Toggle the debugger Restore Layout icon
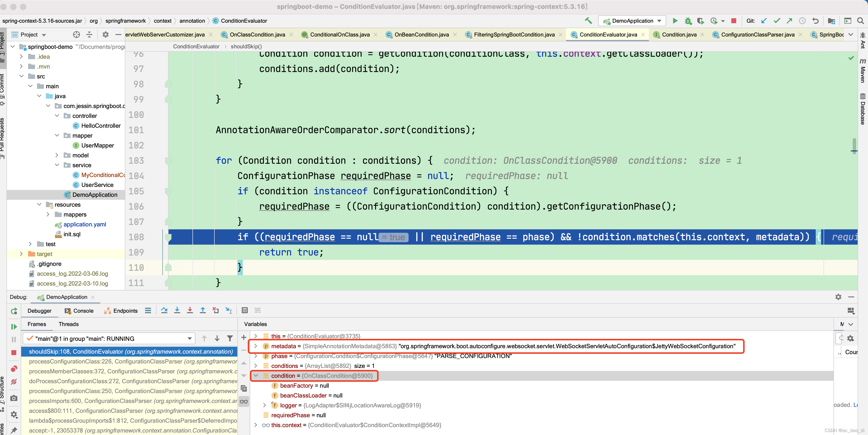This screenshot has width=868, height=435. 851,310
